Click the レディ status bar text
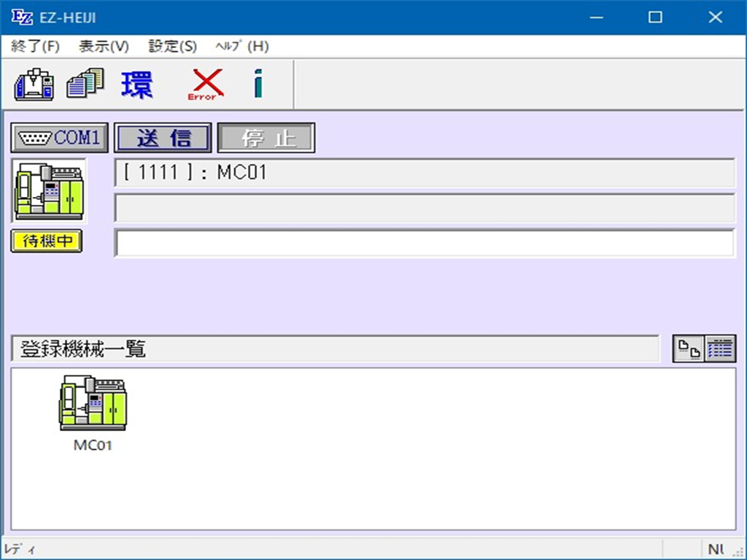747x560 pixels. pos(20,550)
